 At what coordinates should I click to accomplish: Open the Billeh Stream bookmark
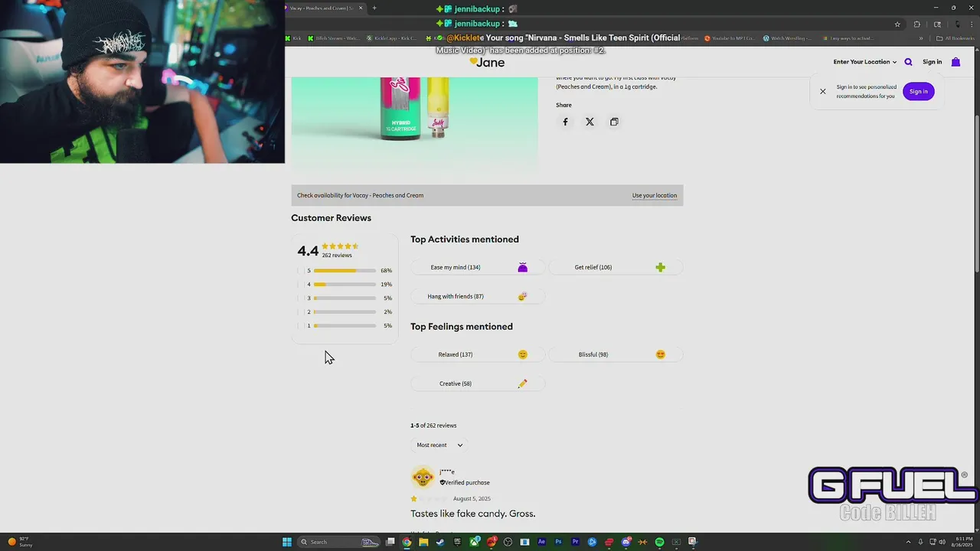tap(333, 38)
